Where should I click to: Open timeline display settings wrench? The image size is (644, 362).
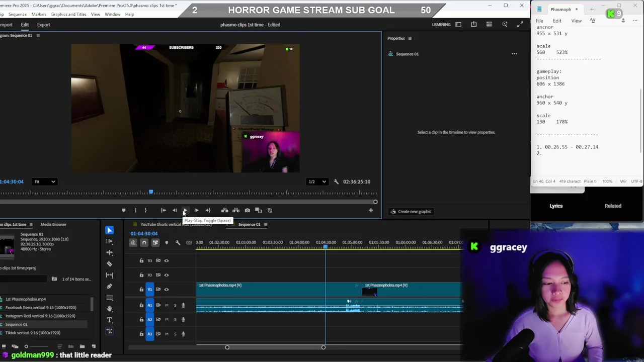point(178,243)
